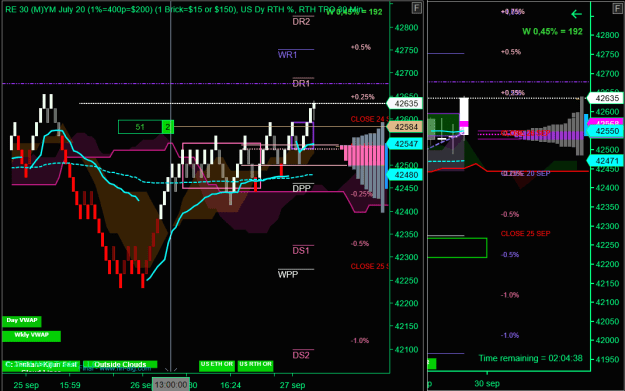Screen dimensions: 625x391
Task: Click the -1.0% level label on the left chart
Action: tap(360, 341)
